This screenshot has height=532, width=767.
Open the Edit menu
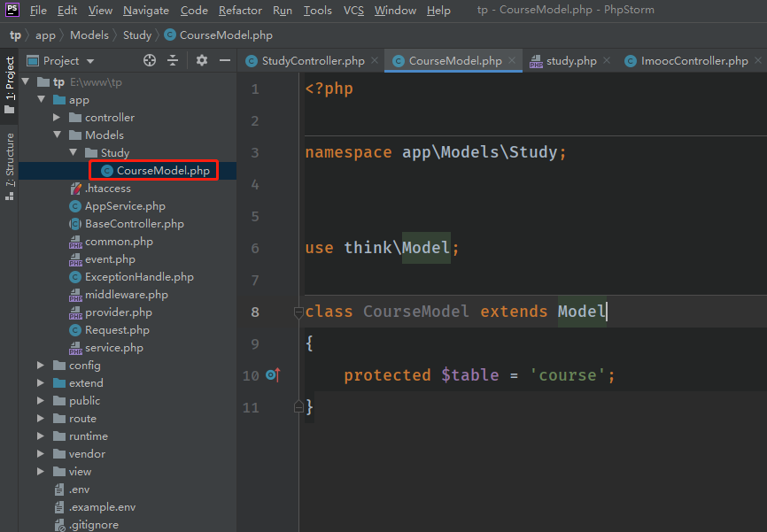tap(67, 11)
